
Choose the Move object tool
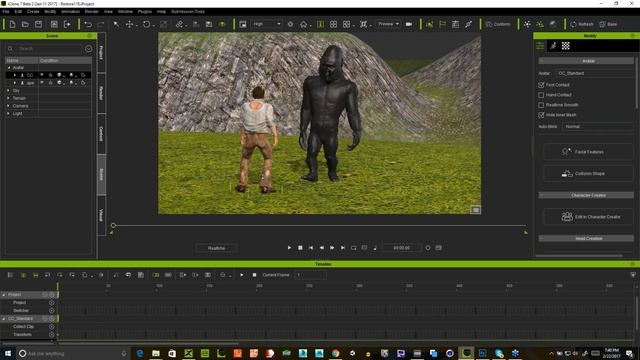[129, 24]
